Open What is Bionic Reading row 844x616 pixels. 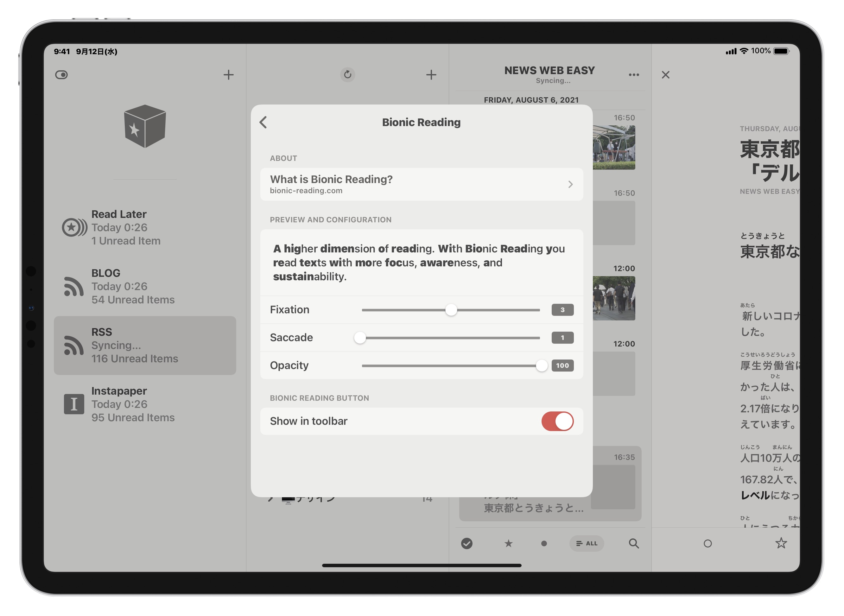pos(421,184)
